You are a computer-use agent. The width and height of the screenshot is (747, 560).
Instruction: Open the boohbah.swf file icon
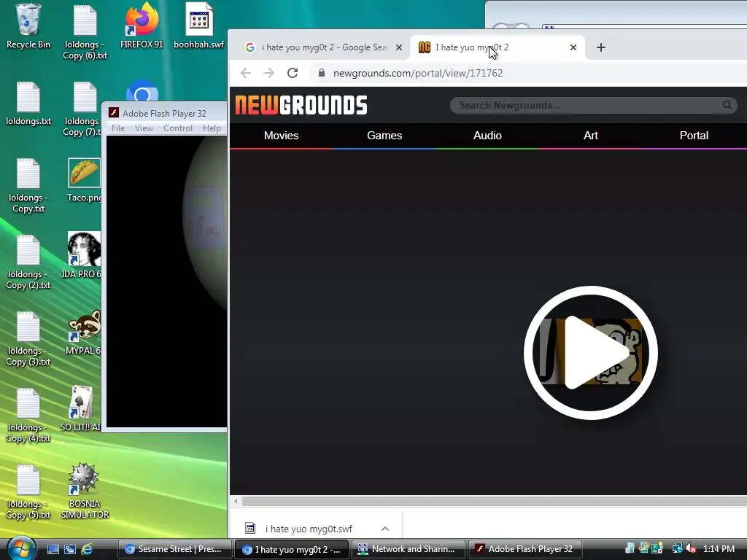pyautogui.click(x=198, y=26)
